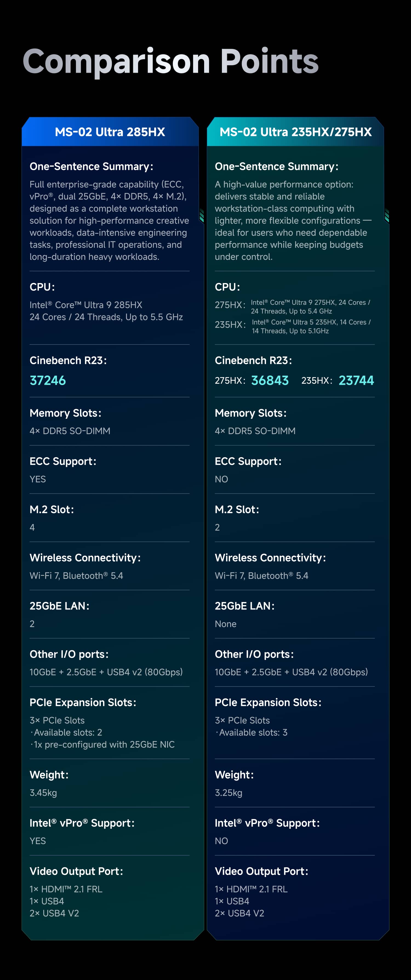This screenshot has width=411, height=980.
Task: Click ECC Support NO in the 235HX/275HX column
Action: (x=221, y=479)
